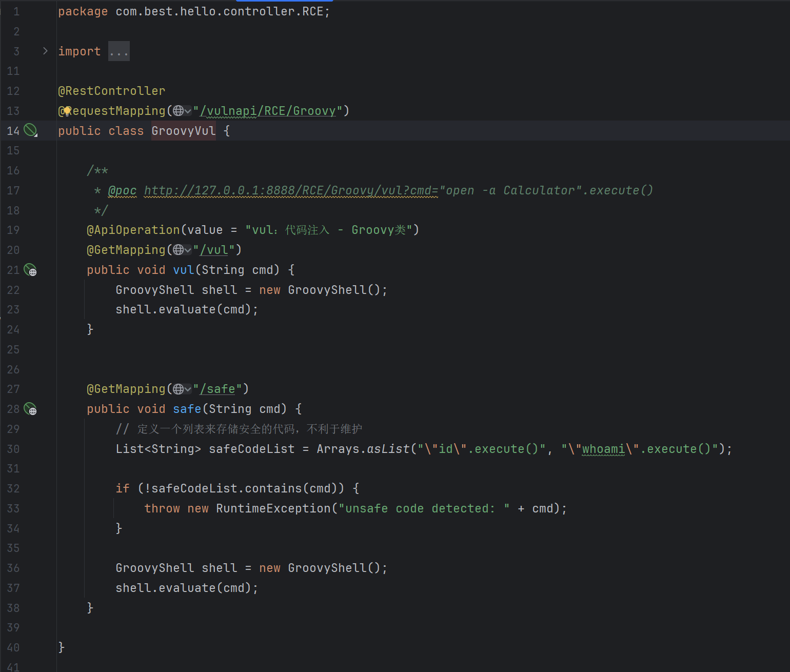Click the safe method name on line 28
This screenshot has width=790, height=672.
[187, 409]
